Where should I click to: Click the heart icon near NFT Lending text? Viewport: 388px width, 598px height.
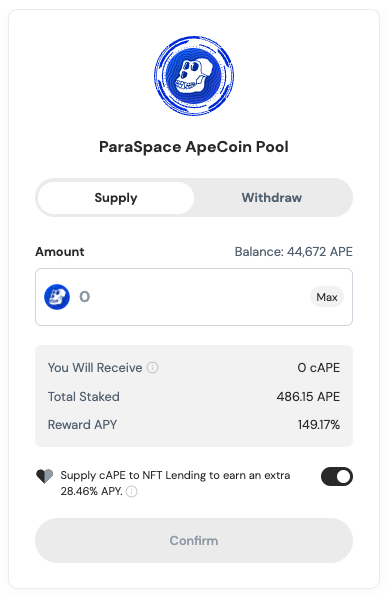point(45,476)
